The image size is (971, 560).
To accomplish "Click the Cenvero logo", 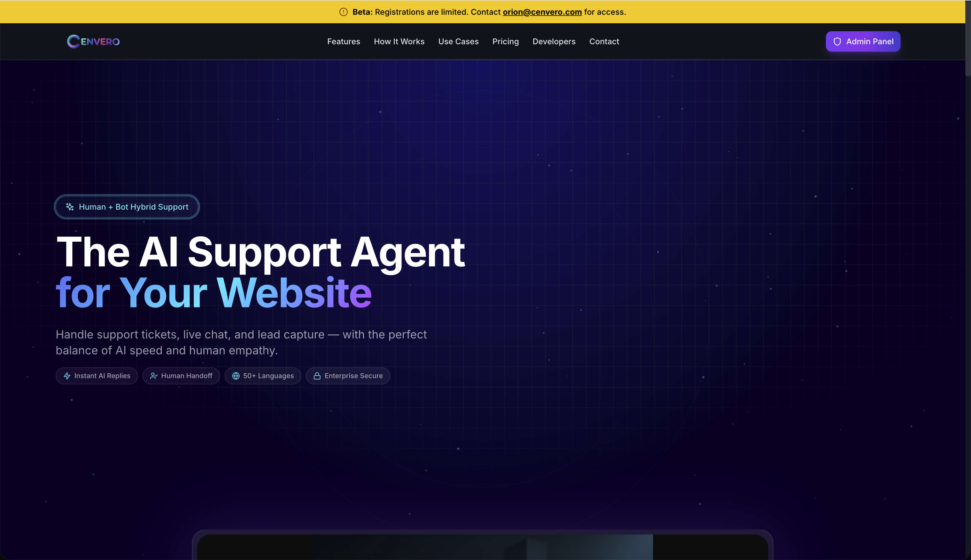I will [93, 41].
